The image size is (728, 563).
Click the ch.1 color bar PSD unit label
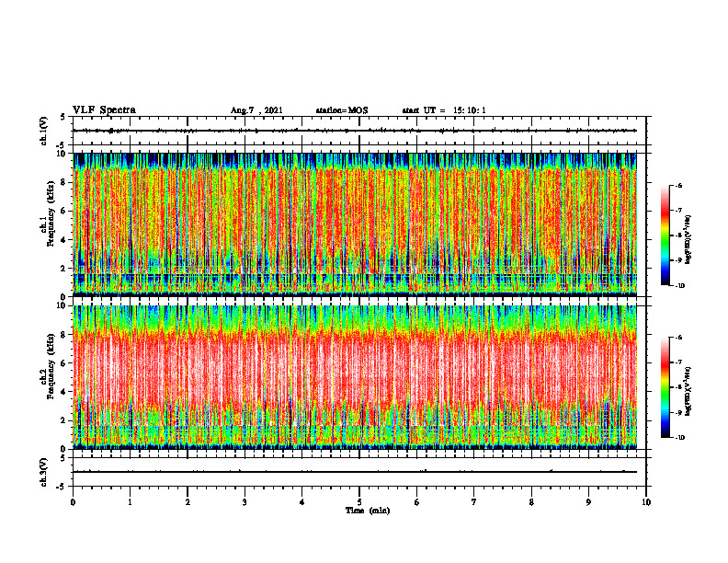point(688,240)
